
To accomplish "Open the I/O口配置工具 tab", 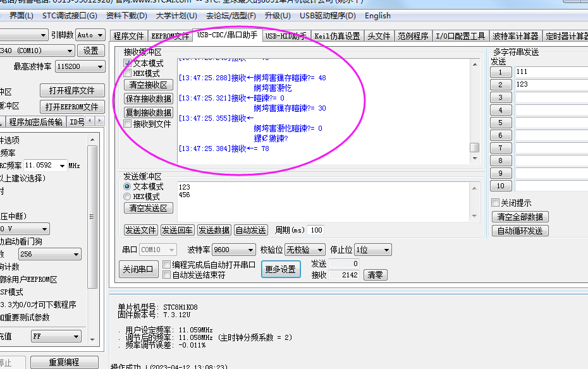I will point(460,36).
